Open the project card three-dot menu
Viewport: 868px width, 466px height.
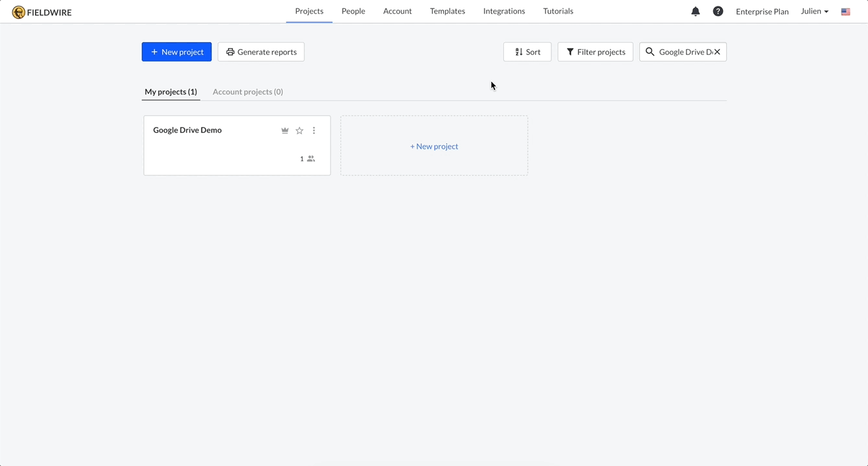click(314, 130)
